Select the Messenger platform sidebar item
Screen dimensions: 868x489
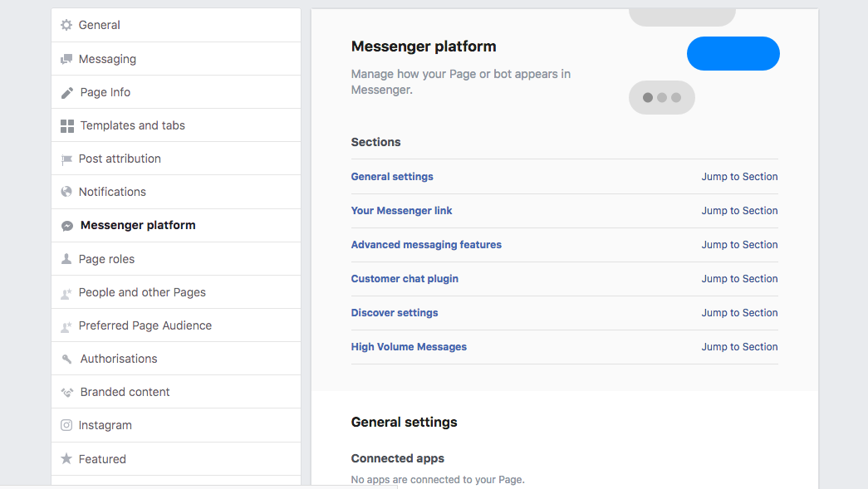click(176, 225)
